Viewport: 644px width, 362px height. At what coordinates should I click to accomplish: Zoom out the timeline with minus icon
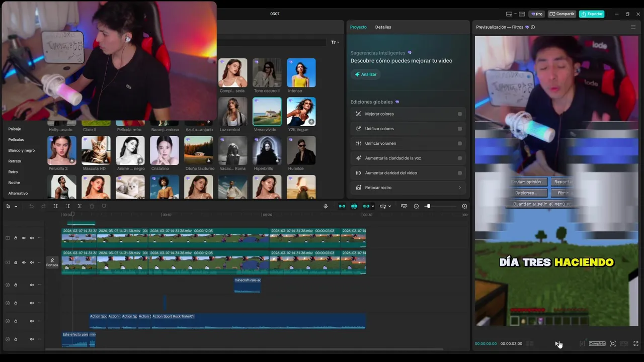[x=416, y=206]
